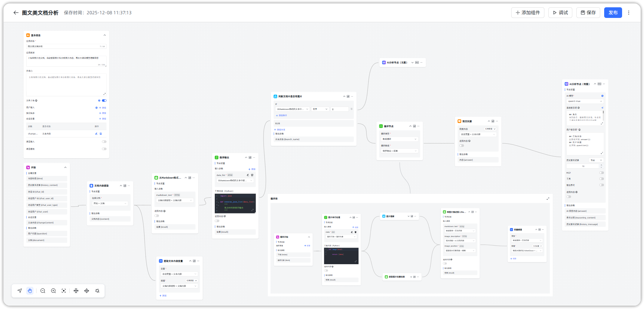Click the 调试 debug button
Image resolution: width=644 pixels, height=309 pixels.
(x=560, y=13)
